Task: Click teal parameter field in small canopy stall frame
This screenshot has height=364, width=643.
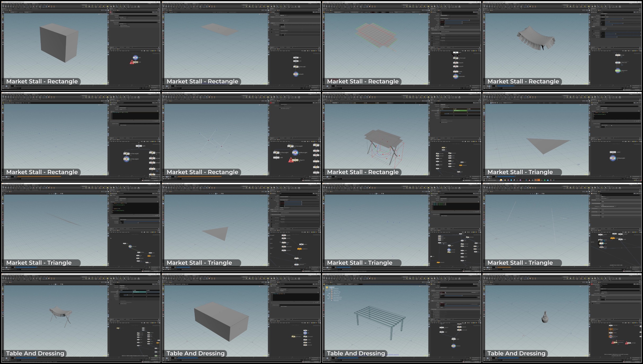Action: 139,292
